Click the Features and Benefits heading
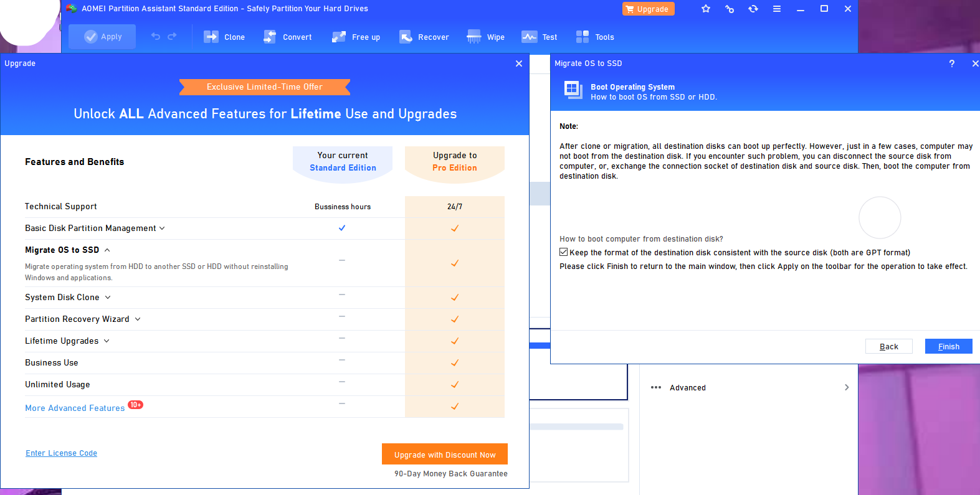 (x=75, y=162)
